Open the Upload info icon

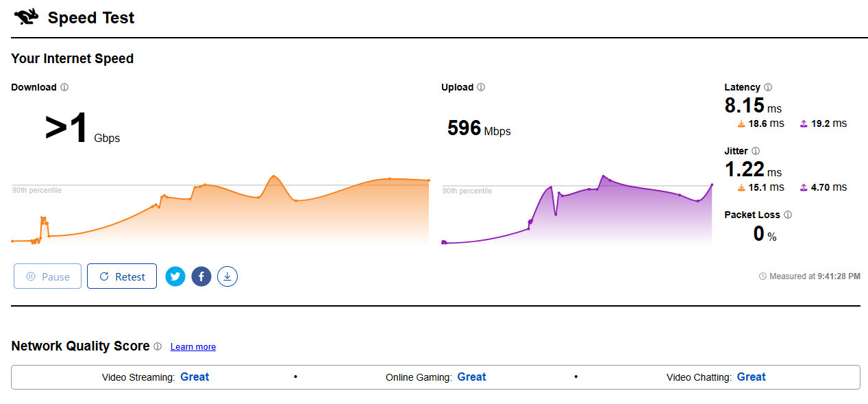(x=481, y=87)
